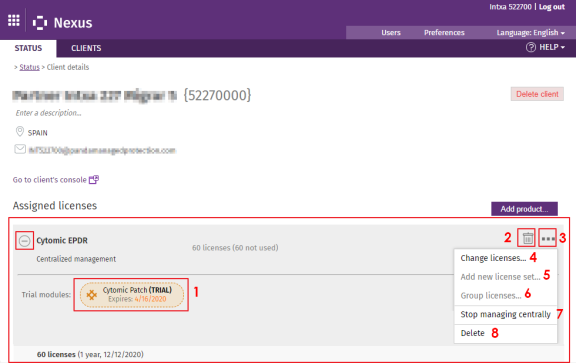The height and width of the screenshot is (363, 576).
Task: Click the location pin icon near SPAIN
Action: (20, 132)
